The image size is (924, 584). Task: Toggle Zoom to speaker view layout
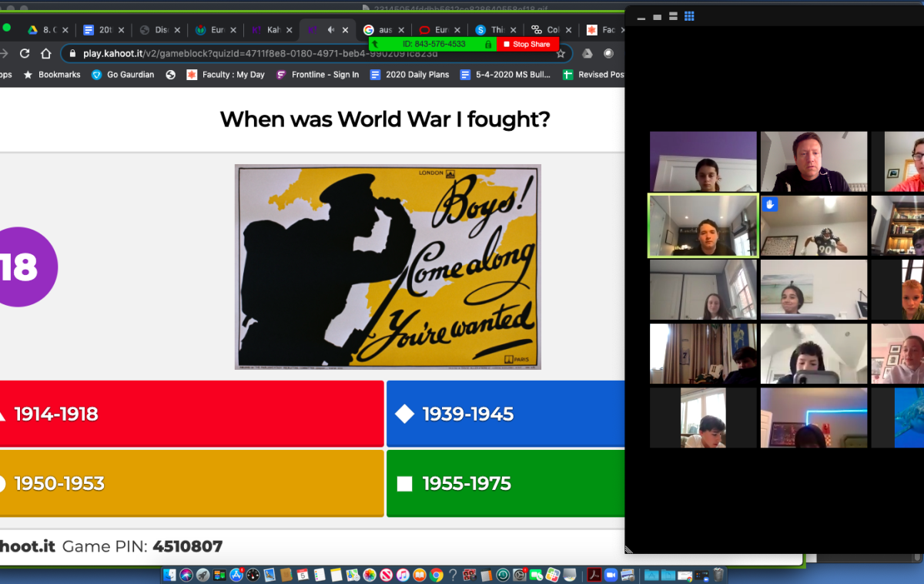point(658,15)
